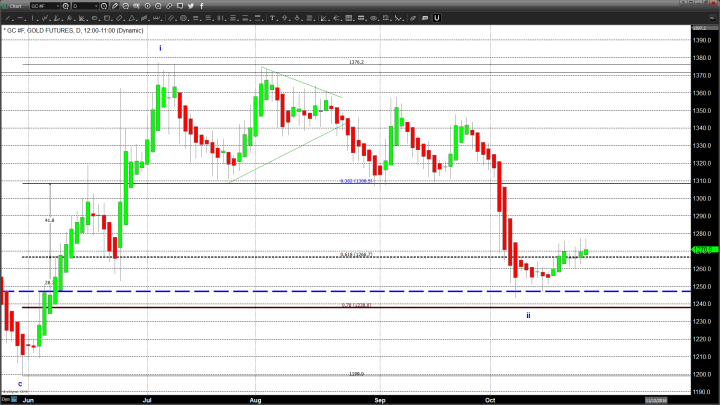Click the clock icon beside the interval box
Image resolution: width=720 pixels, height=405 pixels.
[106, 6]
